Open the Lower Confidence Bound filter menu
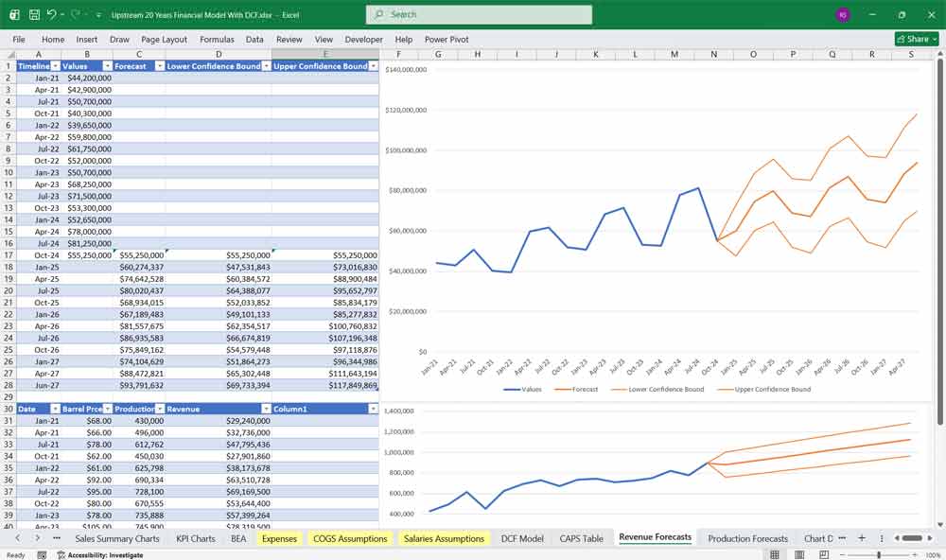The width and height of the screenshot is (946, 560). pyautogui.click(x=267, y=66)
